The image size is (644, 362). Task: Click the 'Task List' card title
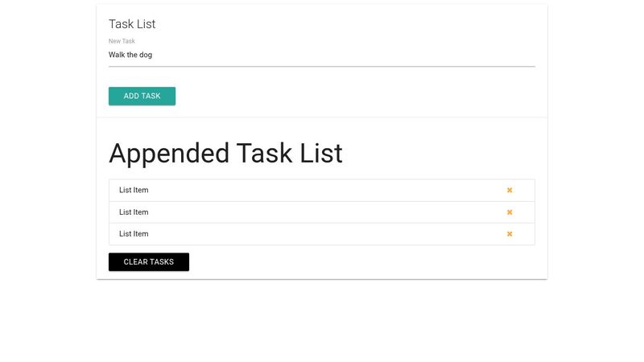pyautogui.click(x=132, y=24)
